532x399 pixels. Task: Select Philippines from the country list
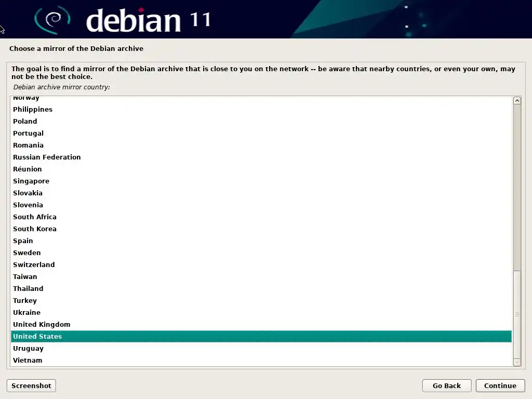point(261,109)
